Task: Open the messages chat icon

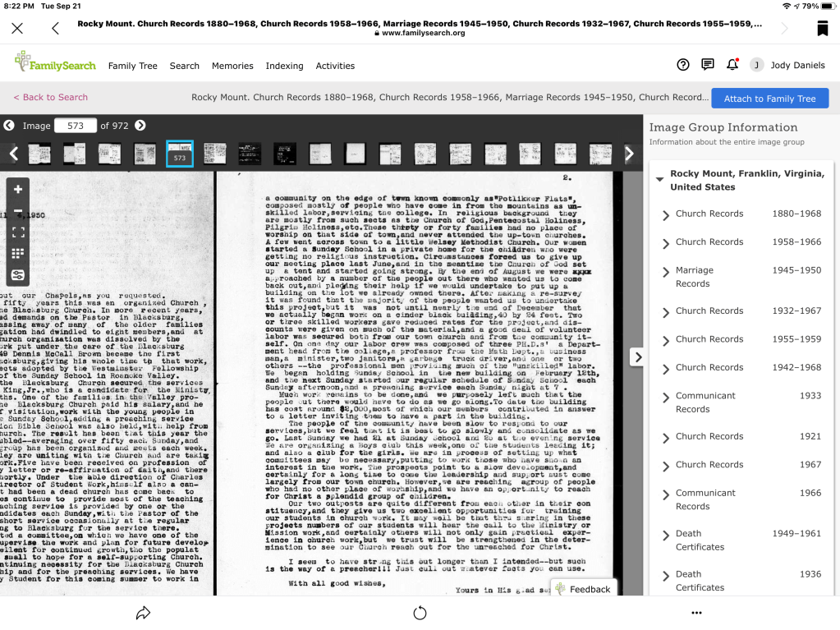Action: (x=708, y=65)
